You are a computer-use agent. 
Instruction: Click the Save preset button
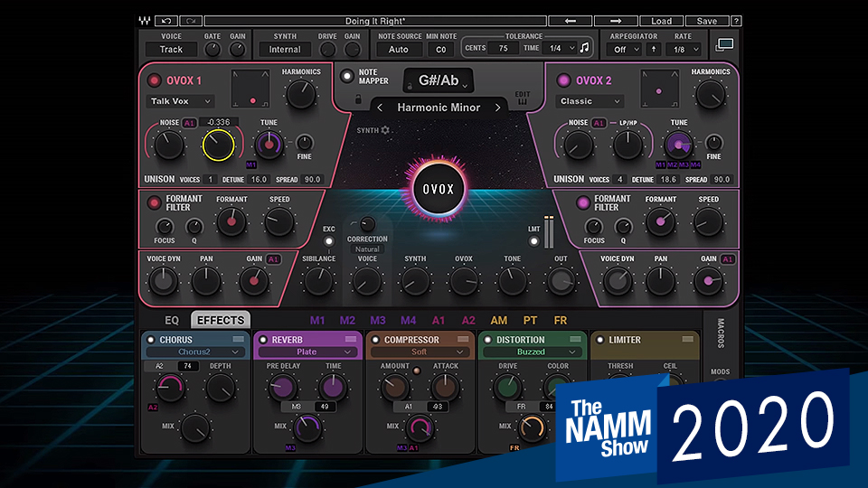(707, 21)
